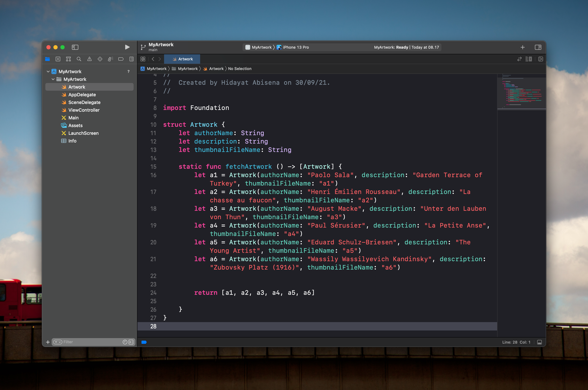
Task: Open the Library with plus button
Action: click(x=523, y=47)
